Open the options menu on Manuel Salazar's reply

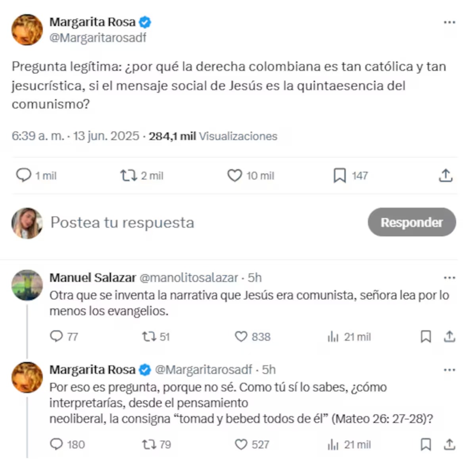point(449,277)
